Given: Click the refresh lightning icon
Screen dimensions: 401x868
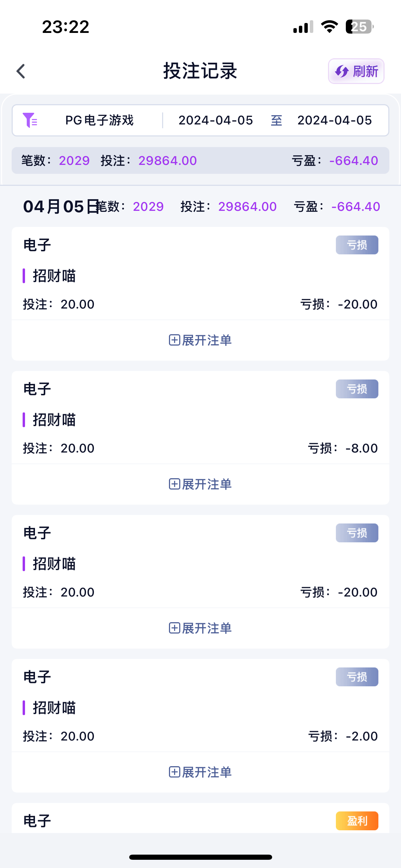Looking at the screenshot, I should 342,71.
